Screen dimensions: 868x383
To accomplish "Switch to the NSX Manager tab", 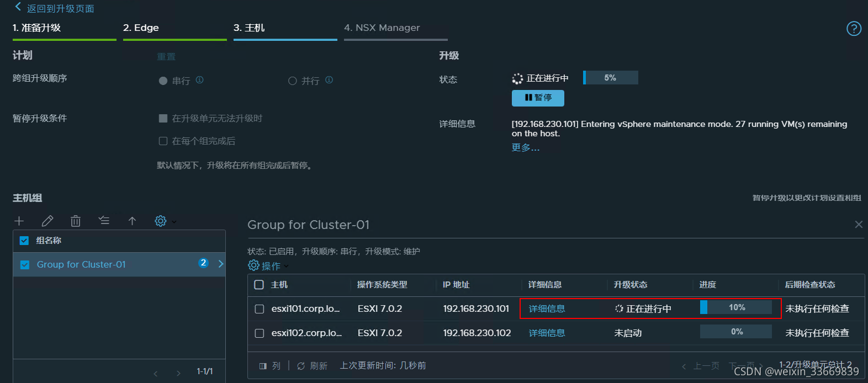I will tap(382, 28).
